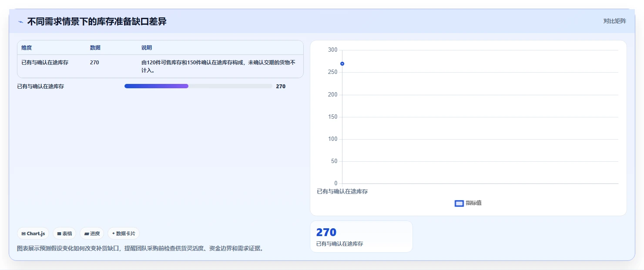Click the 维度 column header
Screen dimensions: 644x270
pos(27,48)
